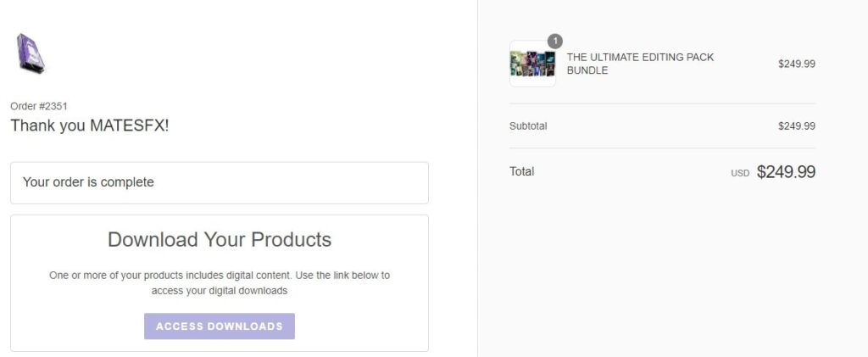Click the USD currency indicator
868x357 pixels.
tap(739, 173)
